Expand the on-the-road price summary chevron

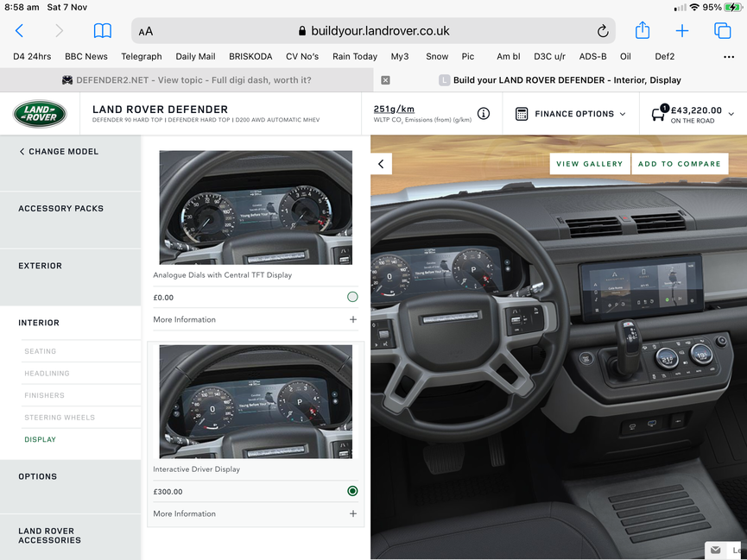pos(731,114)
